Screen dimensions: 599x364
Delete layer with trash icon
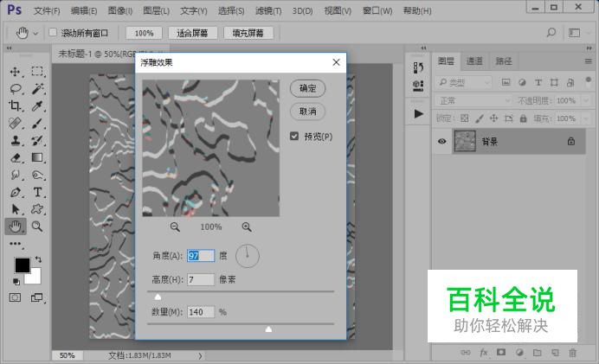click(x=573, y=353)
